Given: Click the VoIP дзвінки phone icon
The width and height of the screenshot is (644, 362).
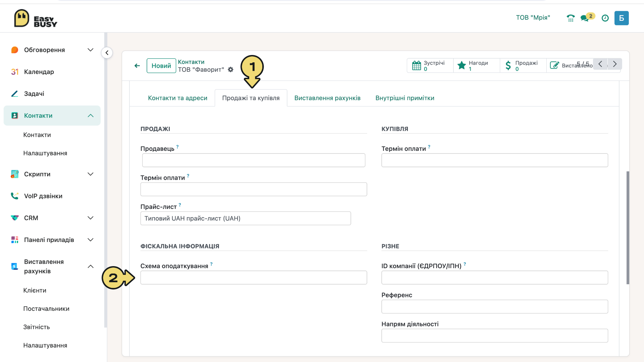Looking at the screenshot, I should pos(14,196).
